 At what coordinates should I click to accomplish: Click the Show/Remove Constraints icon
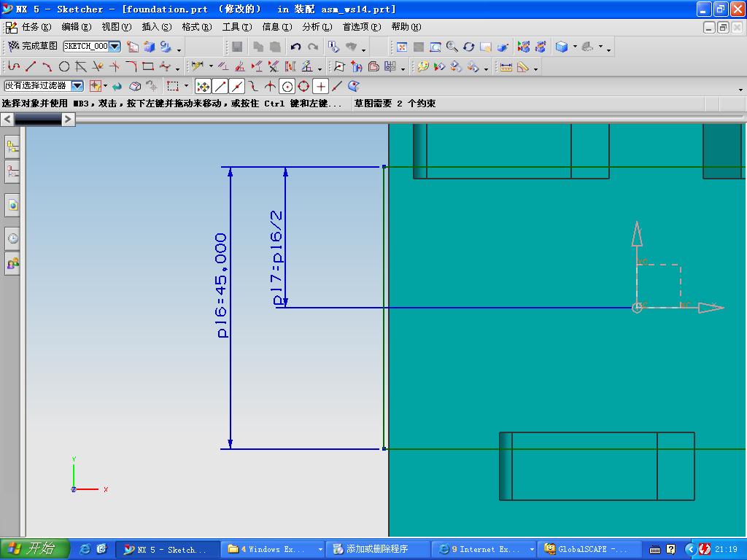click(274, 66)
